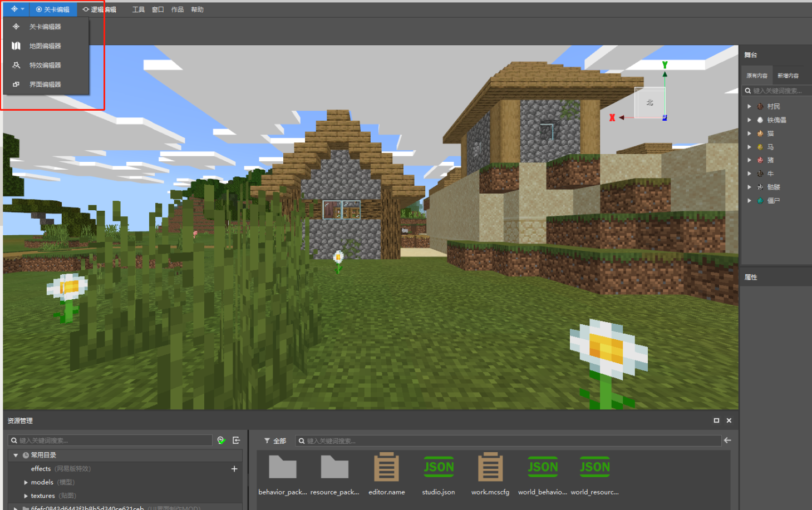Open the editor switcher dropdown in the top-left

click(17, 9)
